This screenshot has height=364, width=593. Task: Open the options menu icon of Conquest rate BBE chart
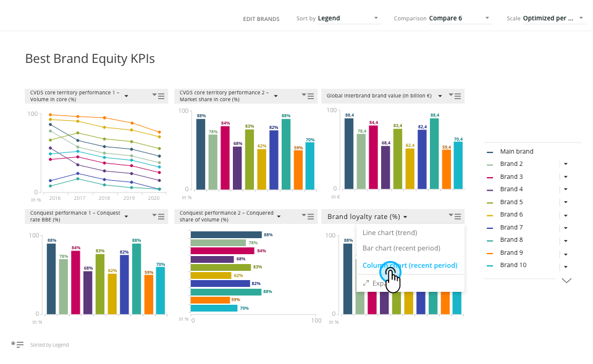click(159, 217)
